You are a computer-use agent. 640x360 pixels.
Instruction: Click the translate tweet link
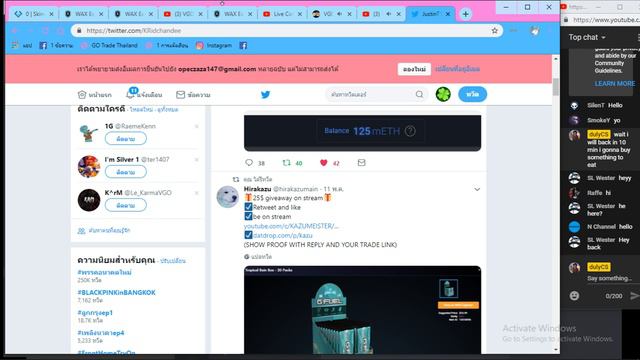(258, 257)
